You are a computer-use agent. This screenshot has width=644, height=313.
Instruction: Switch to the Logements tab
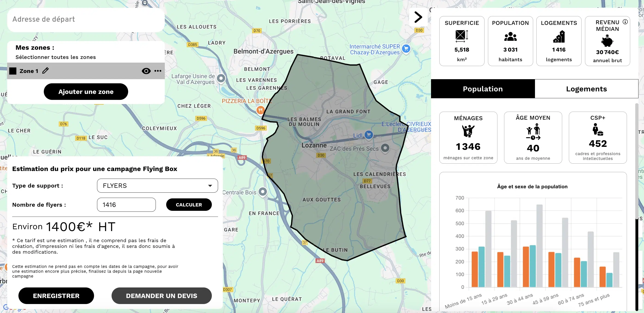tap(586, 89)
